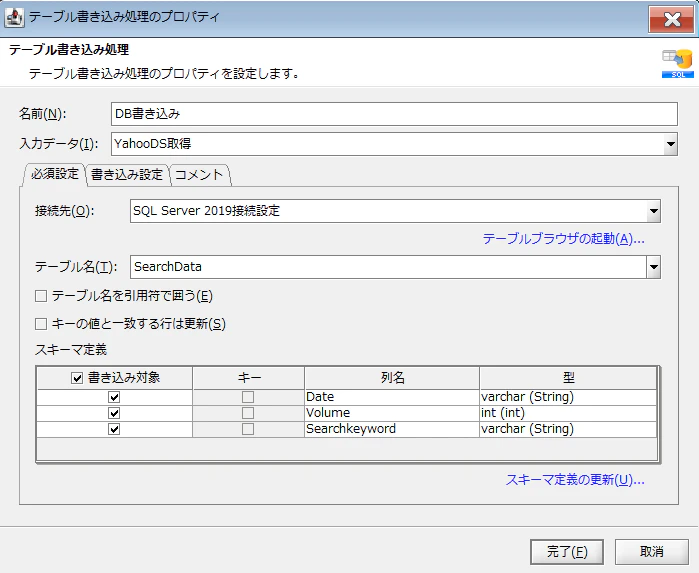Select the Searchkeyword column name cell
699x573 pixels.
pyautogui.click(x=392, y=429)
